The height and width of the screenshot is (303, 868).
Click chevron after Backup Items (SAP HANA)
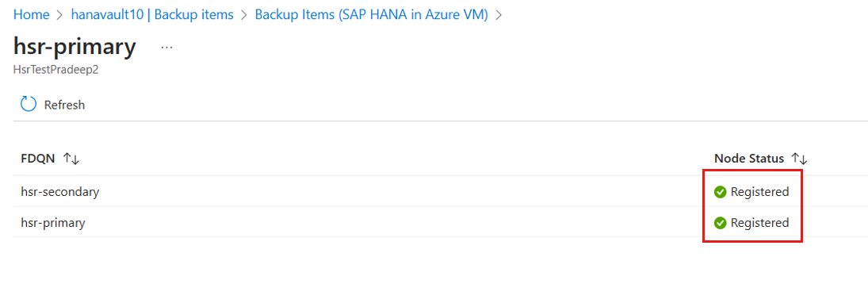(x=499, y=16)
